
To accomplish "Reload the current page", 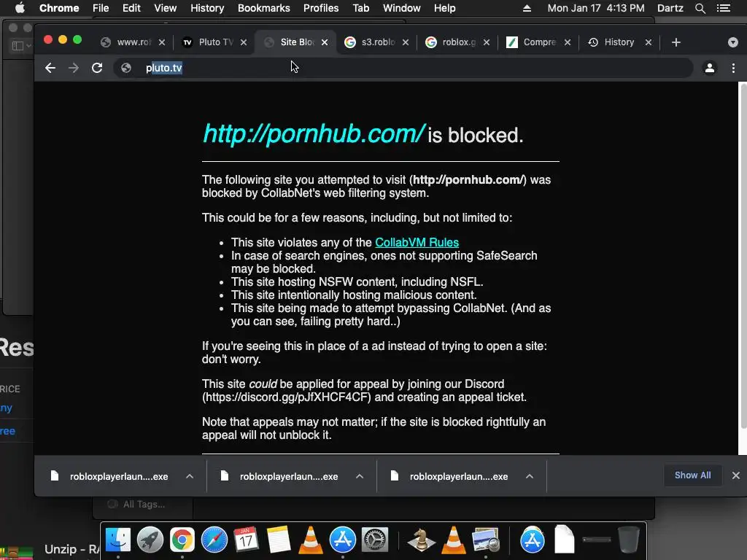I will pos(97,68).
